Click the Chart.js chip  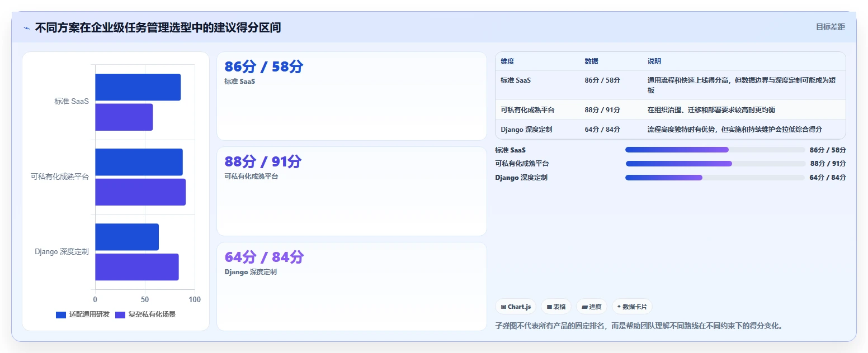(516, 307)
